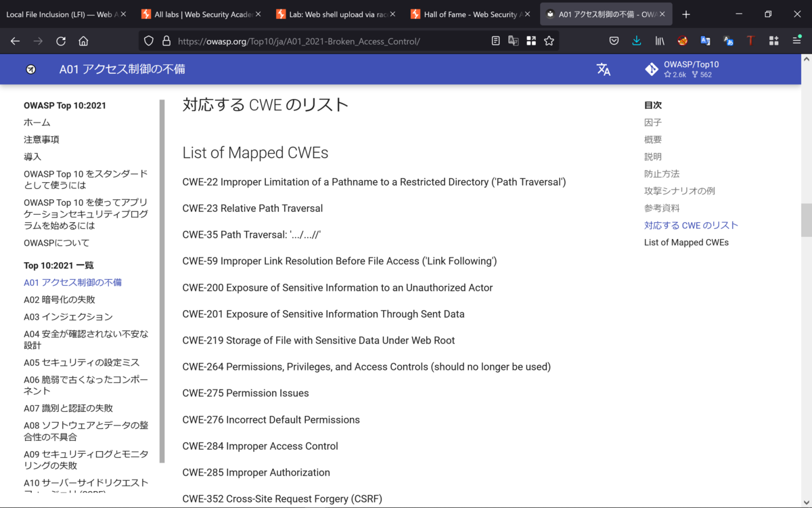The width and height of the screenshot is (812, 508).
Task: Open A06 脆弱で古くなったコンポーネント
Action: pyautogui.click(x=86, y=385)
